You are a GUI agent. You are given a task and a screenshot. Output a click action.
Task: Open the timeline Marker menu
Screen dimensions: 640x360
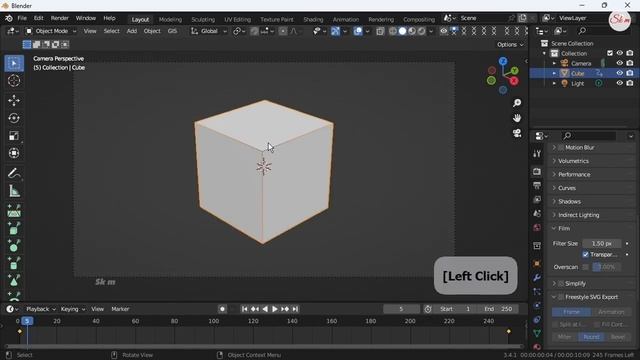pos(120,309)
